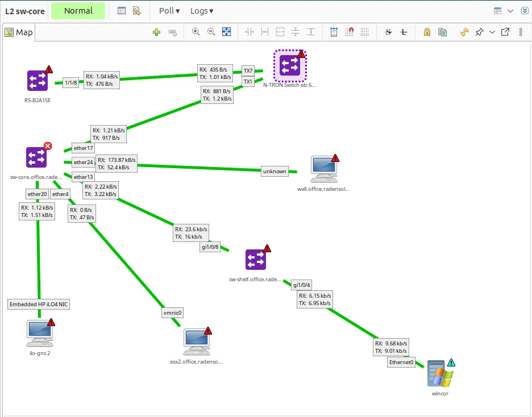Click the Normal status indicator

78,10
